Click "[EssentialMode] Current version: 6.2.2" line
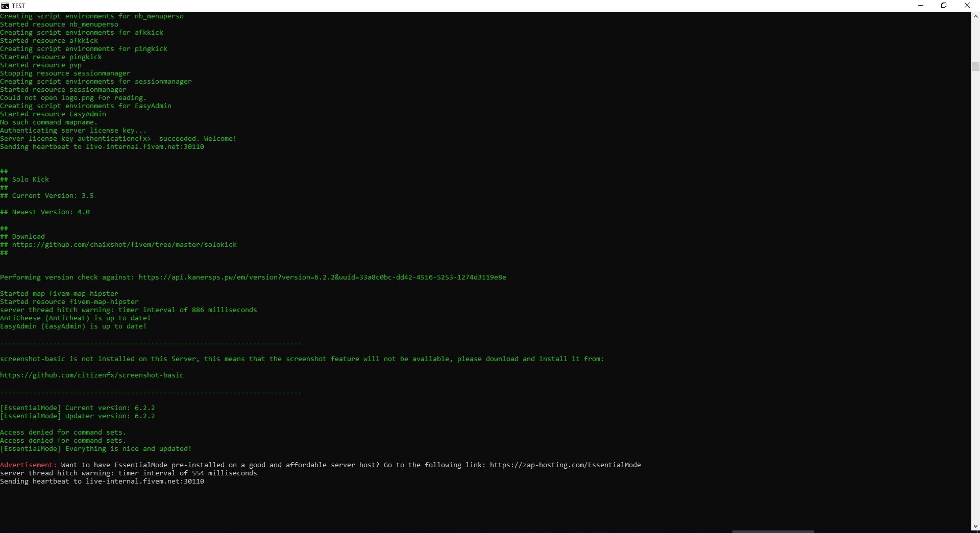Screen dimensions: 980x533 point(78,408)
